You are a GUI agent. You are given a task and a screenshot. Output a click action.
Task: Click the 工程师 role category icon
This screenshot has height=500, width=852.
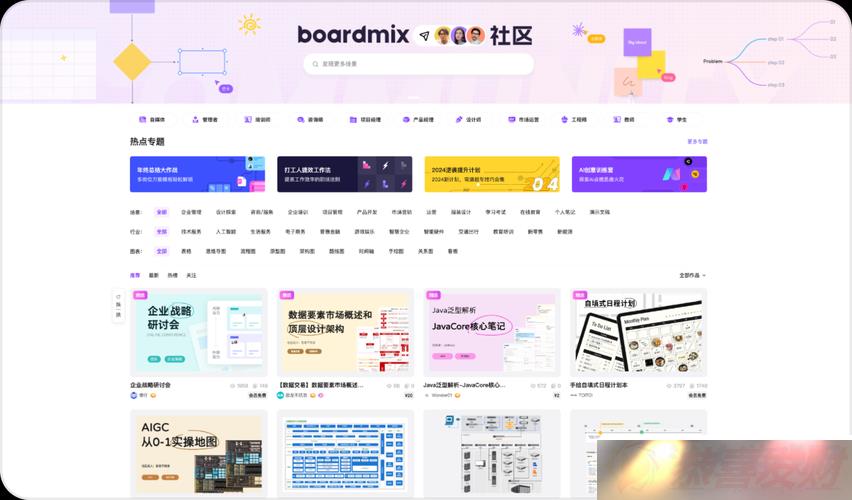(x=564, y=120)
